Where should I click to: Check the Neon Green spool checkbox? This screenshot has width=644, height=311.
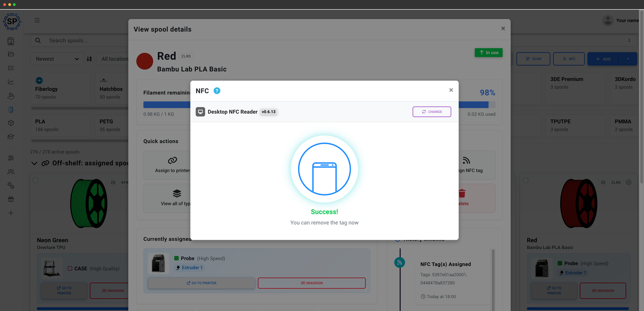tap(35, 180)
